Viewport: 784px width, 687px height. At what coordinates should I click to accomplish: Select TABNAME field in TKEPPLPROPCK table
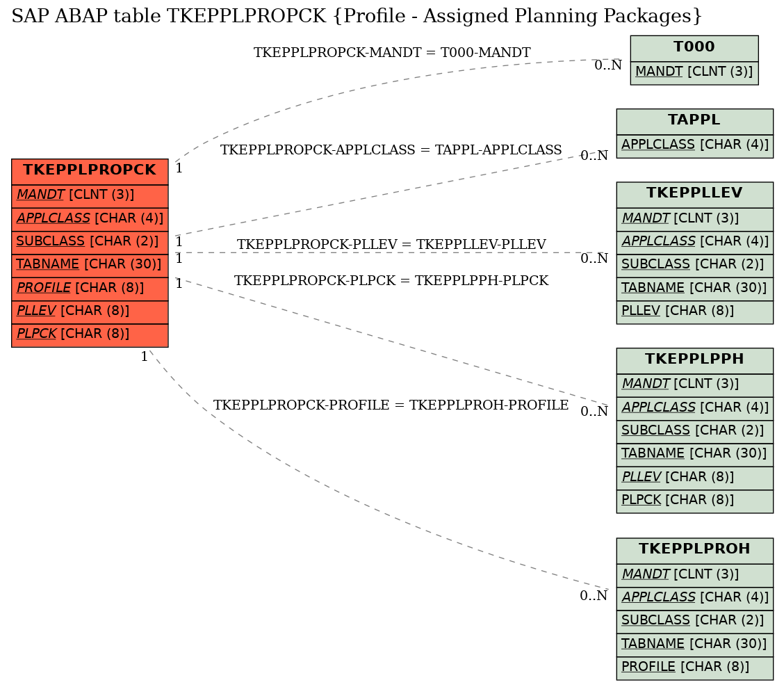click(90, 266)
